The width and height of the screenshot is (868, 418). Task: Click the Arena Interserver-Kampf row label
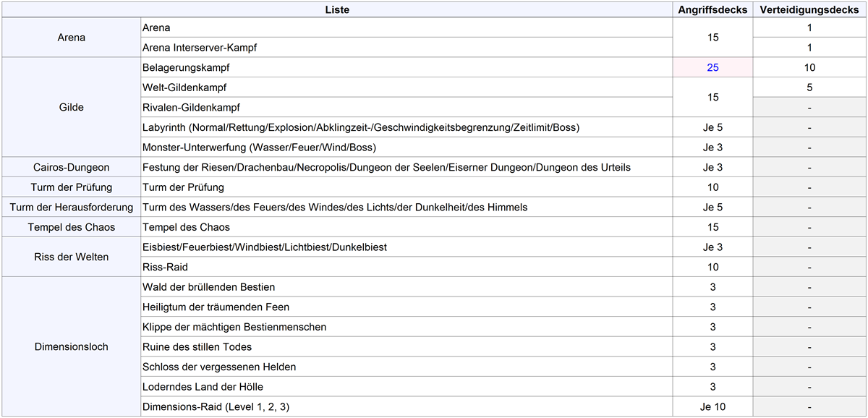coord(200,48)
